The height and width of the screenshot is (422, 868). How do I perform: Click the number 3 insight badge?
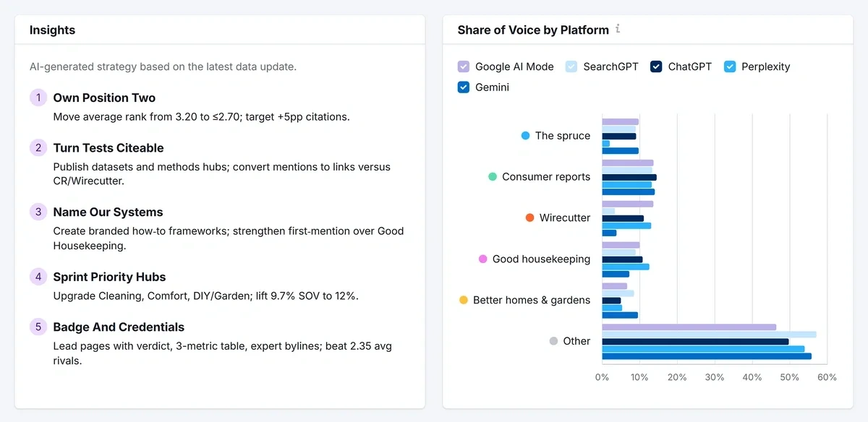[x=38, y=212]
